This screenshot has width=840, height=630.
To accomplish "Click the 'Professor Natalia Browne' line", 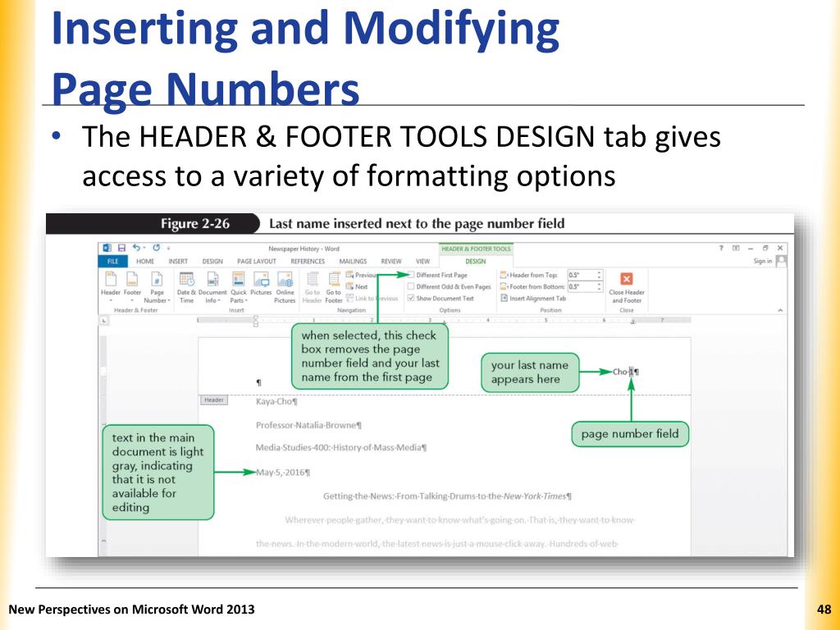I will click(x=308, y=426).
